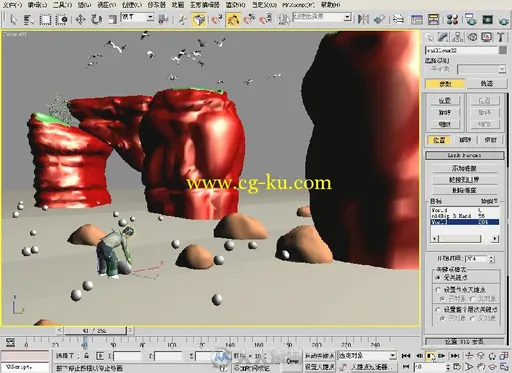This screenshot has width=512, height=373.
Task: Click the time slider left arrow
Action: click(x=60, y=330)
